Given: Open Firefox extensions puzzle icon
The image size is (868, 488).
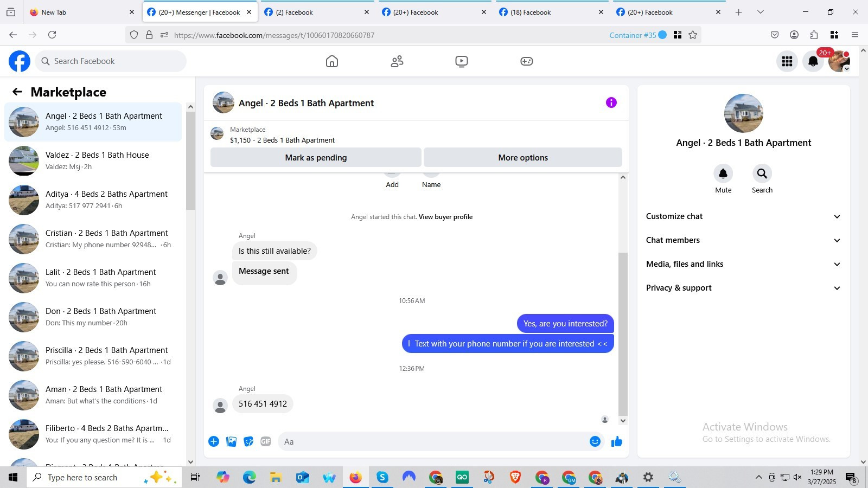Looking at the screenshot, I should pos(814,35).
